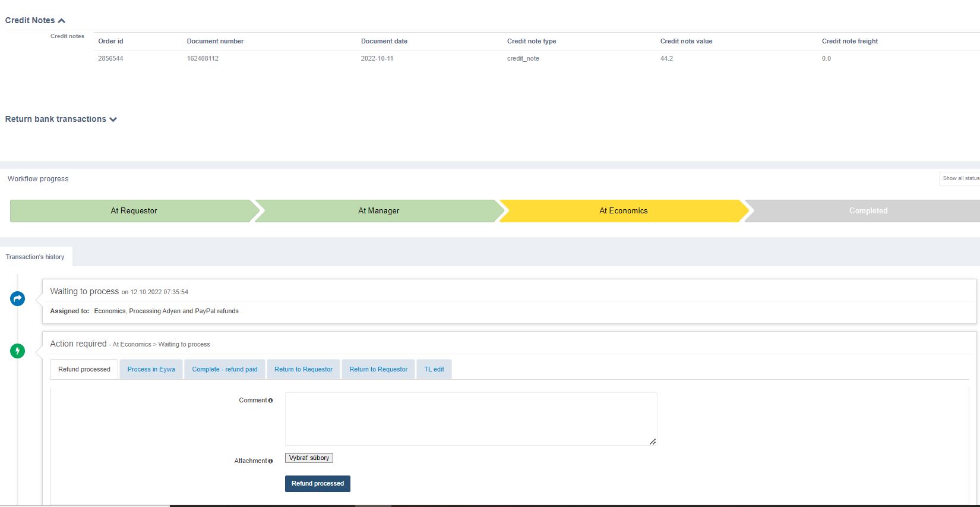This screenshot has width=980, height=507.
Task: Click the Comment box resize handle
Action: point(653,441)
